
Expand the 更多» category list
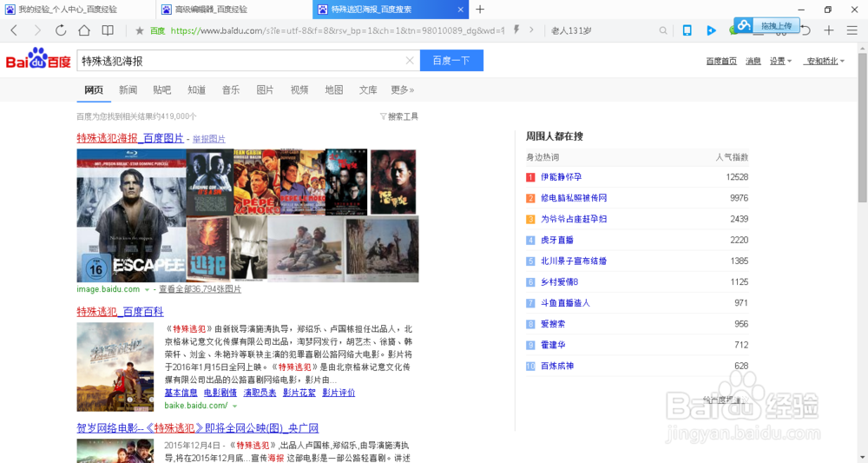coord(403,89)
